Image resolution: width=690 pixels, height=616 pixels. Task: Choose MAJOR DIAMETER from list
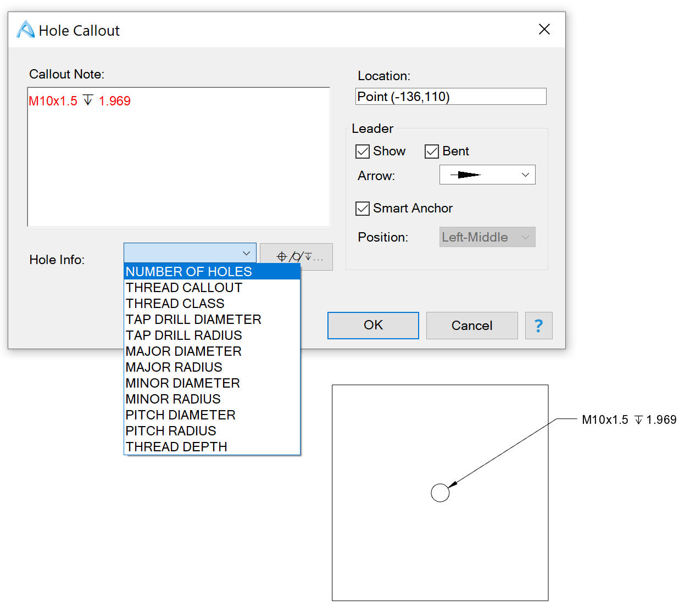click(212, 351)
